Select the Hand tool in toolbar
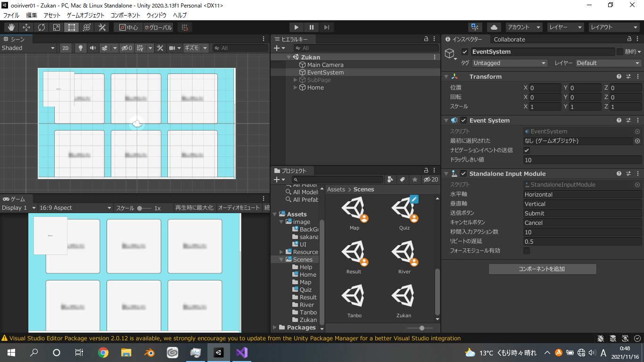 11,27
